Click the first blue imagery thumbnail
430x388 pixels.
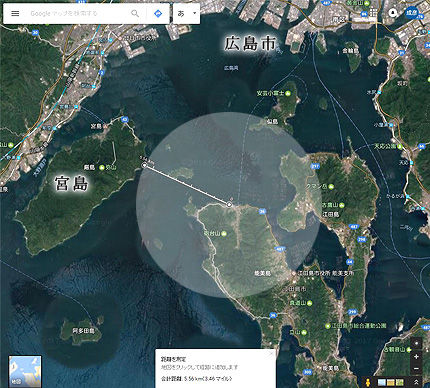(381, 382)
